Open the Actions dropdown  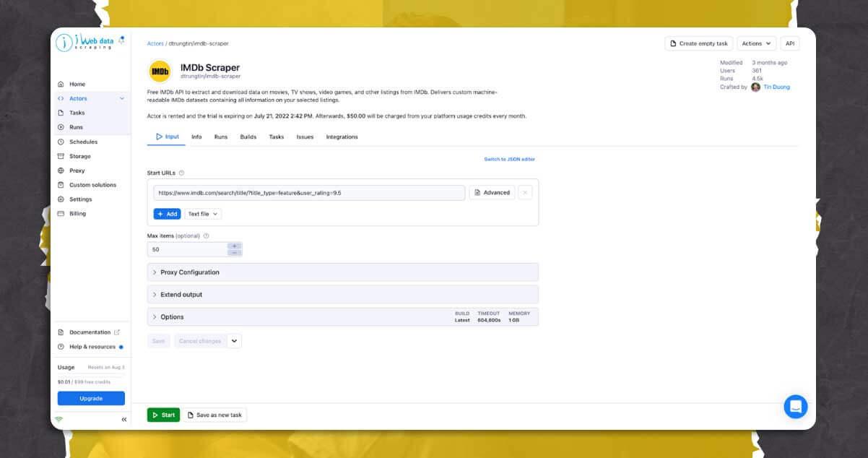pos(755,43)
